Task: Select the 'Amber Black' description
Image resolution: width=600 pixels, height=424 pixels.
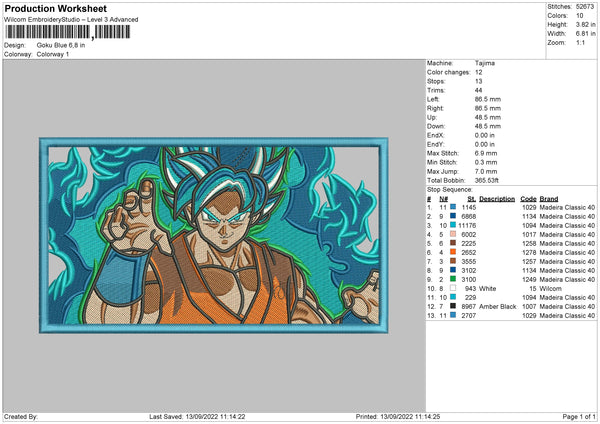Action: pyautogui.click(x=497, y=306)
